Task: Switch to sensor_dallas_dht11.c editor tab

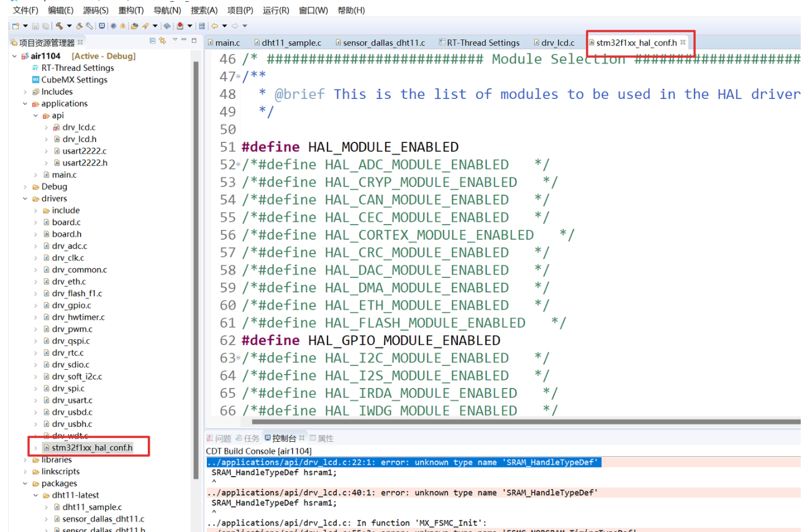Action: tap(380, 43)
